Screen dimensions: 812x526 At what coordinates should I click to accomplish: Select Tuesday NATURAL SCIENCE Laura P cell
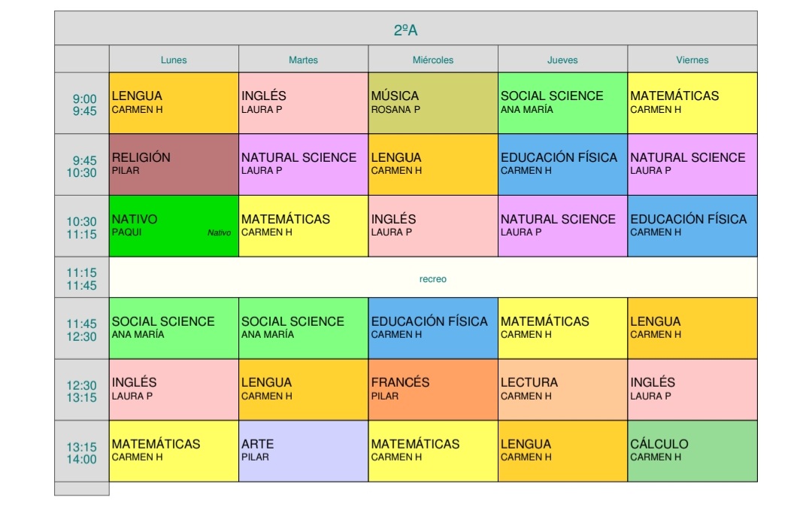(304, 164)
